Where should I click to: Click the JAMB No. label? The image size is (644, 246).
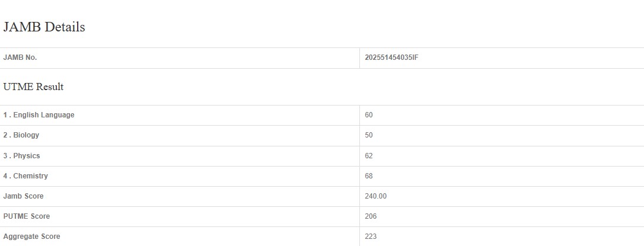pyautogui.click(x=20, y=58)
